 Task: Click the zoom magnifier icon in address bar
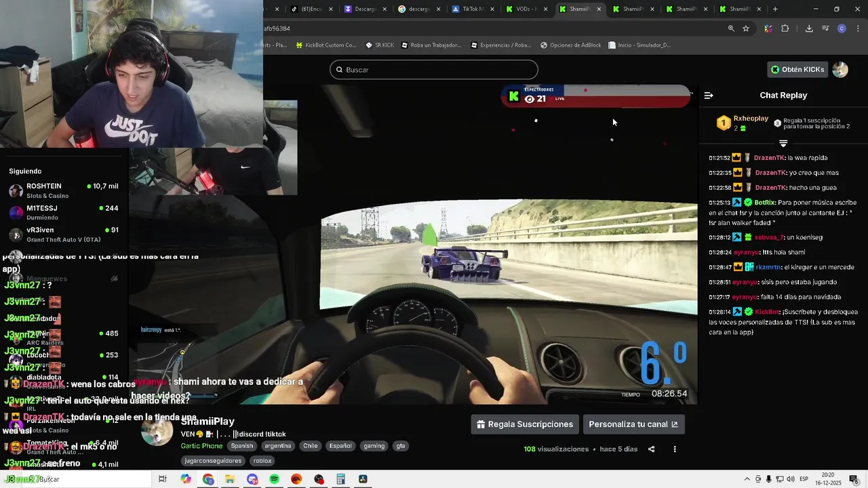pyautogui.click(x=731, y=28)
